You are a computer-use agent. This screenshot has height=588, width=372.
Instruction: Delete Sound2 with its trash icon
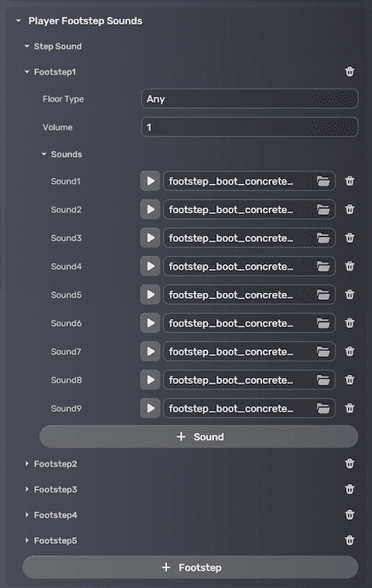(x=350, y=209)
